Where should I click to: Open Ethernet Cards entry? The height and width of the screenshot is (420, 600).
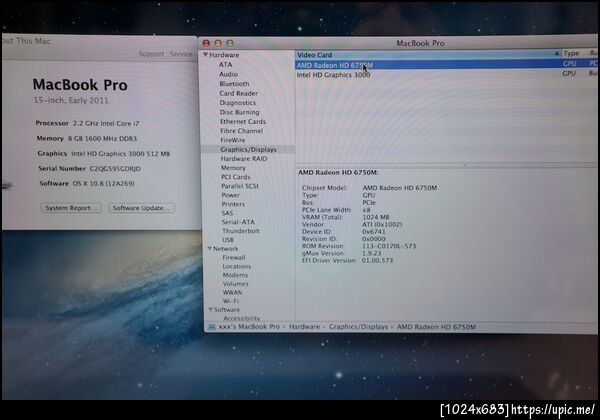tap(243, 122)
